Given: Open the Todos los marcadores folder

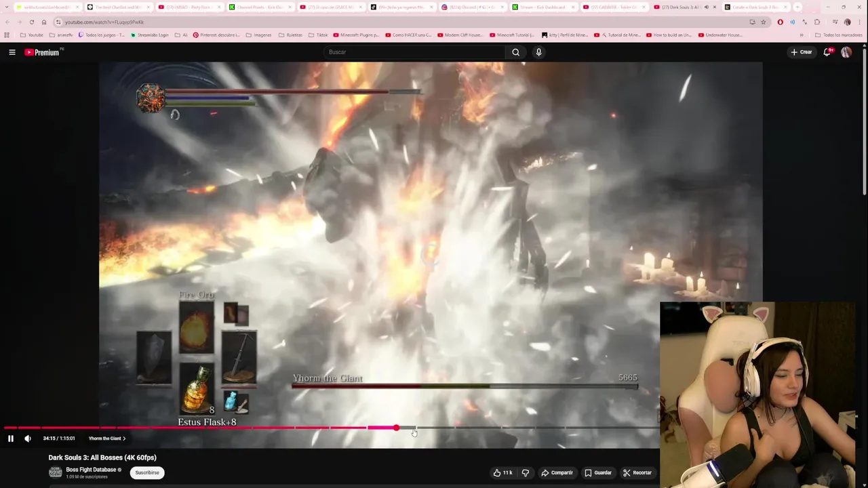Looking at the screenshot, I should click(x=839, y=35).
